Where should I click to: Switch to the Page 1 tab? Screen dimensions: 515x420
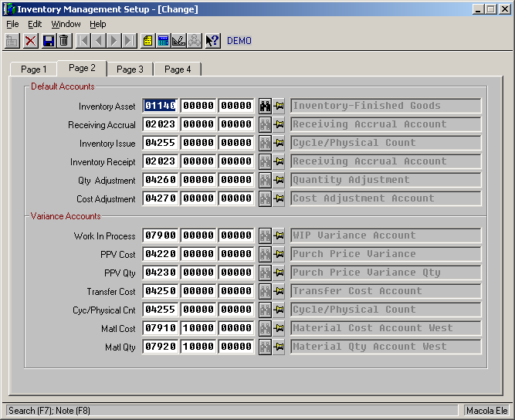33,69
